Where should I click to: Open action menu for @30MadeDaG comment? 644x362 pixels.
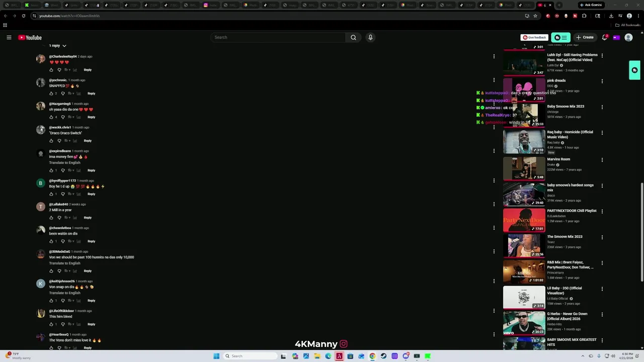(x=494, y=251)
